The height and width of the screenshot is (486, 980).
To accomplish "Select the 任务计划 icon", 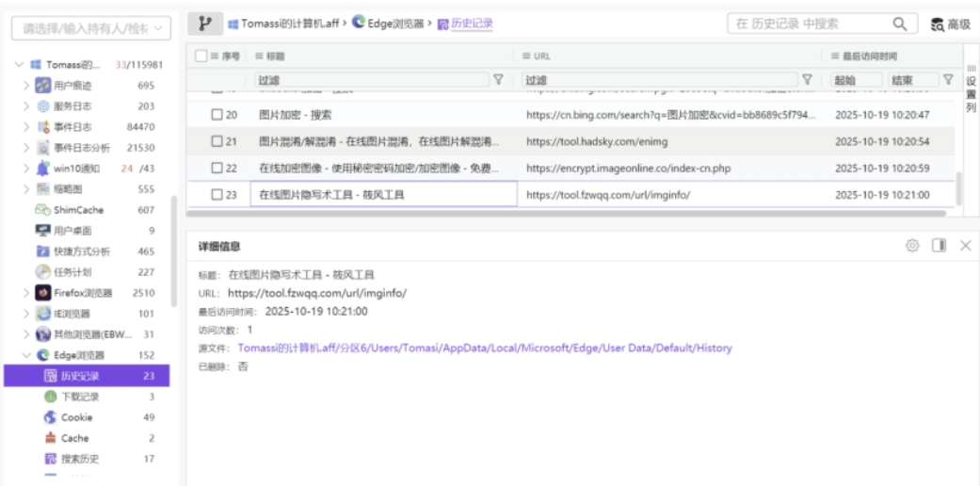I will pyautogui.click(x=42, y=271).
